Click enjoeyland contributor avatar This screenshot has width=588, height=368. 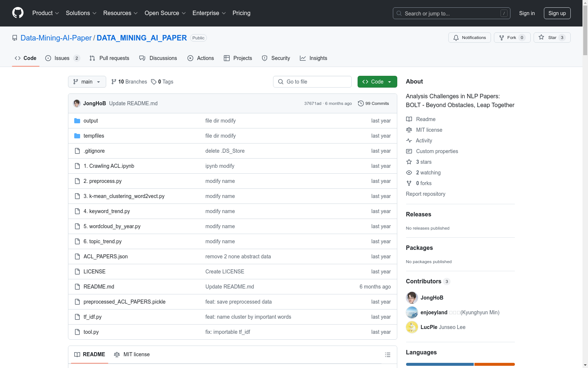tap(412, 312)
